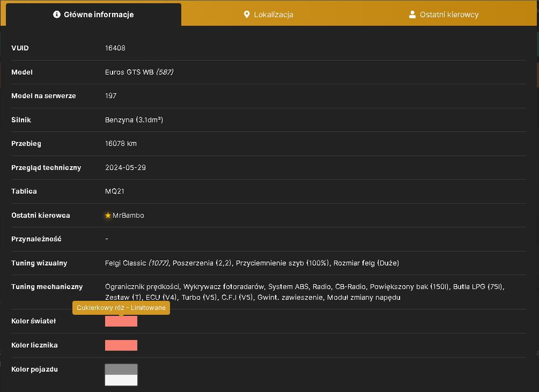
Task: Click the gold star next to MrBambo
Action: coord(108,215)
